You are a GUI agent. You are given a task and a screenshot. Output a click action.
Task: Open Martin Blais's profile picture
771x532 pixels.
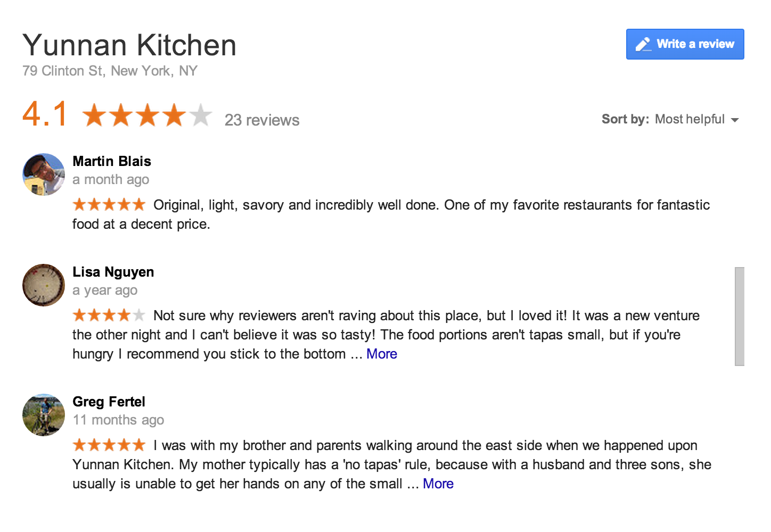43,174
